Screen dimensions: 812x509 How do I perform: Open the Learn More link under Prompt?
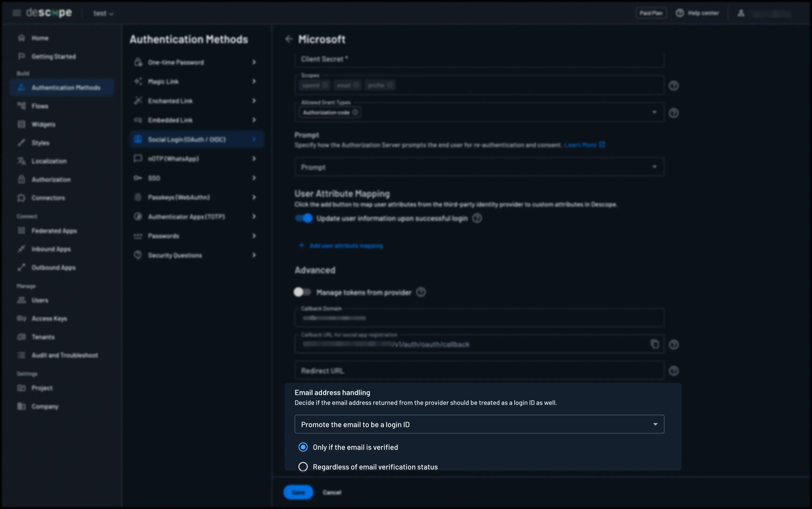tap(584, 145)
